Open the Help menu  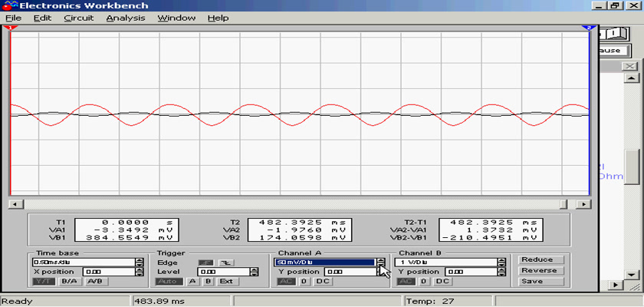coord(218,18)
